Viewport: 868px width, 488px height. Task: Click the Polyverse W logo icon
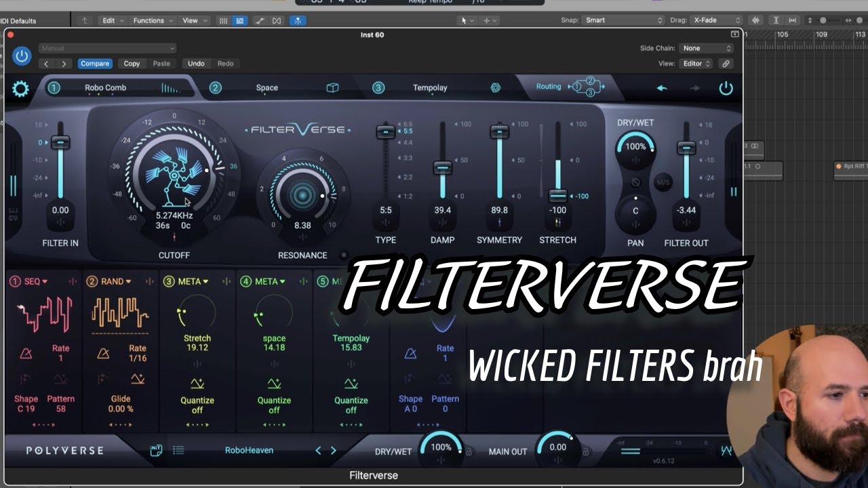tap(726, 451)
